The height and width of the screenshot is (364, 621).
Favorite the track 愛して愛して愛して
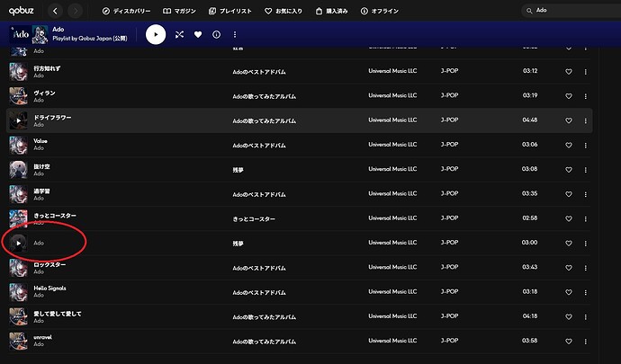[x=568, y=317]
